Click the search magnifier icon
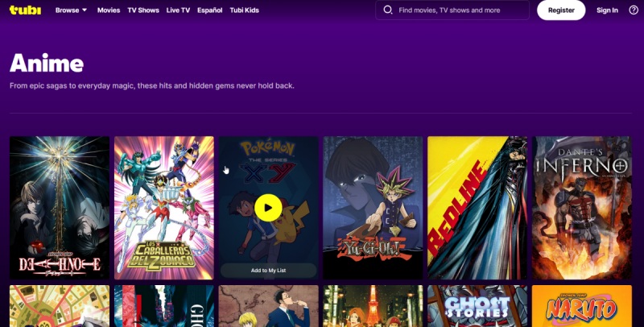 [x=388, y=10]
